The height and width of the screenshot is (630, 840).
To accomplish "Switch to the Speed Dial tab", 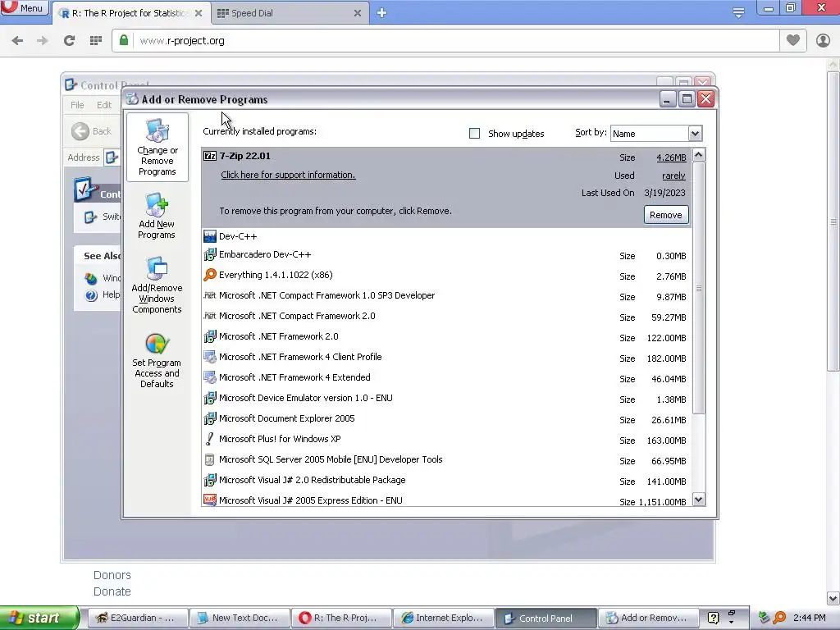I will click(x=291, y=13).
